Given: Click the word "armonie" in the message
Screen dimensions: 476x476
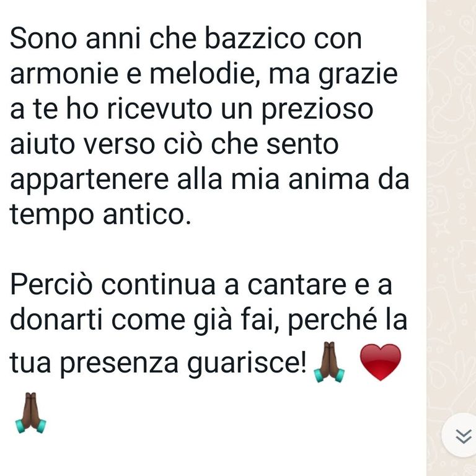Looking at the screenshot, I should pyautogui.click(x=64, y=74).
